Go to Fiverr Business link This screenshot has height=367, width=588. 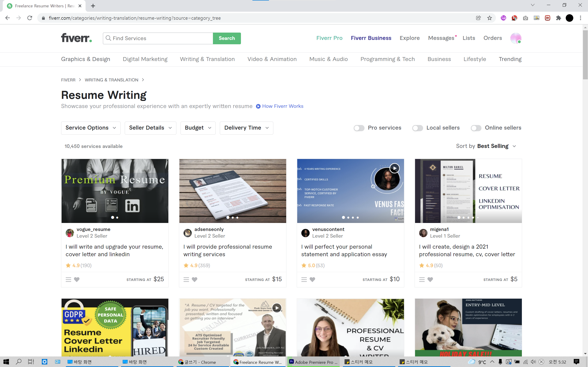[371, 38]
